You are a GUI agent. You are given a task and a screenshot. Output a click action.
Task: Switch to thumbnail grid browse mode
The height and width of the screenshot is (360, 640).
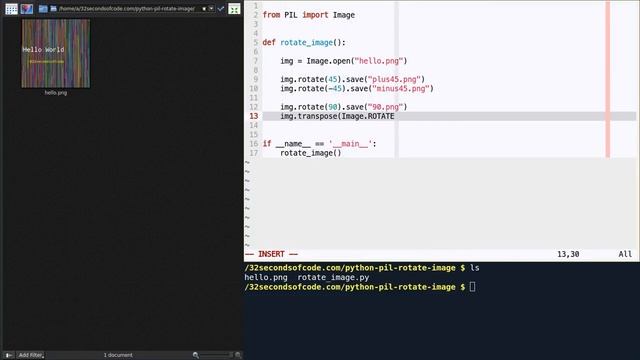click(11, 9)
